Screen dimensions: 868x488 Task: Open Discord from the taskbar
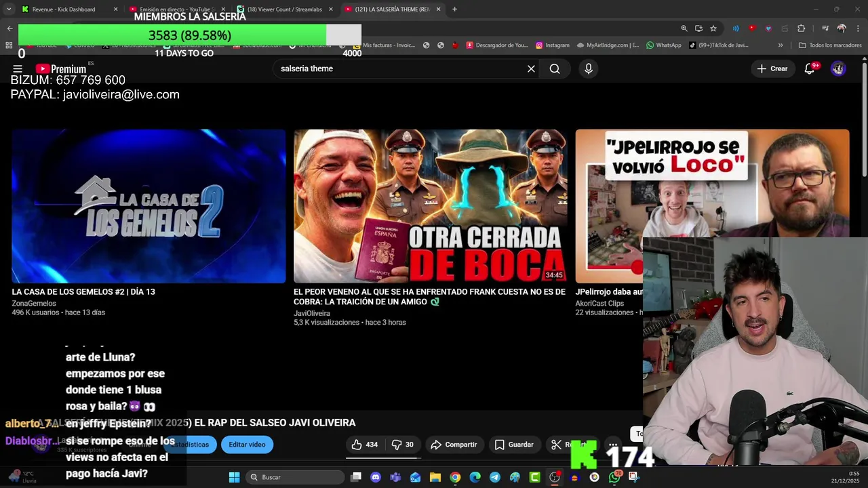click(x=376, y=477)
